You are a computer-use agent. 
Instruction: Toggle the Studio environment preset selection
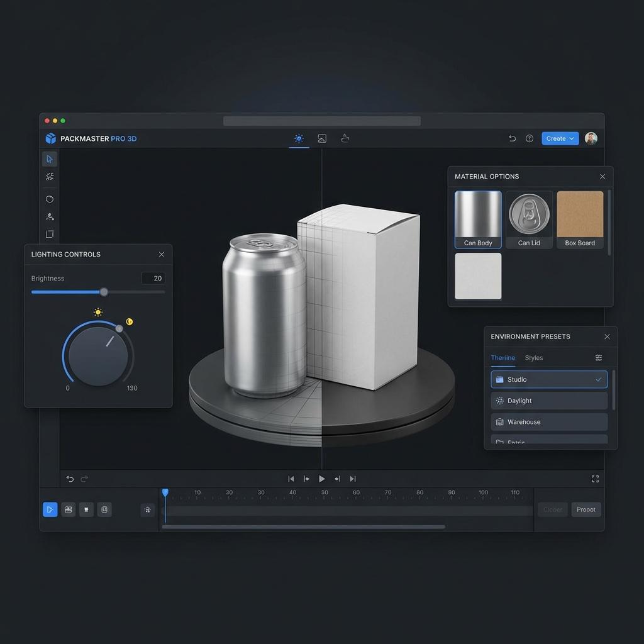(x=548, y=379)
